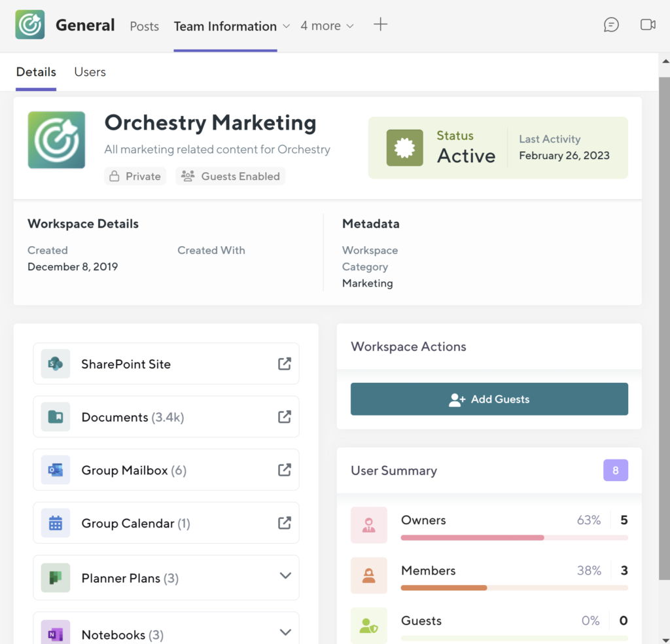Screen dimensions: 670x644
Task: Click the people icon on Guests Enabled
Action: [x=188, y=176]
